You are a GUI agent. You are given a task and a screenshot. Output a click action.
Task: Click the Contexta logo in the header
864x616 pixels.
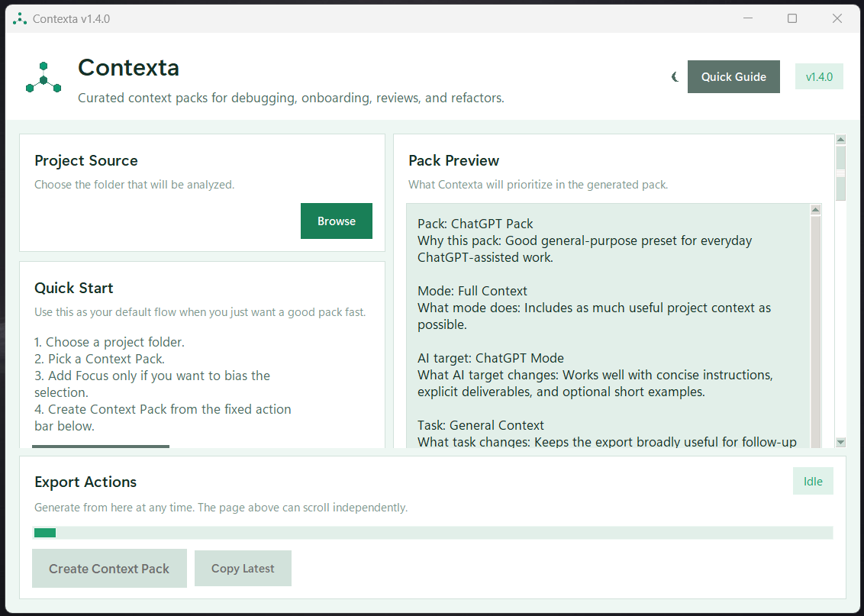(44, 77)
